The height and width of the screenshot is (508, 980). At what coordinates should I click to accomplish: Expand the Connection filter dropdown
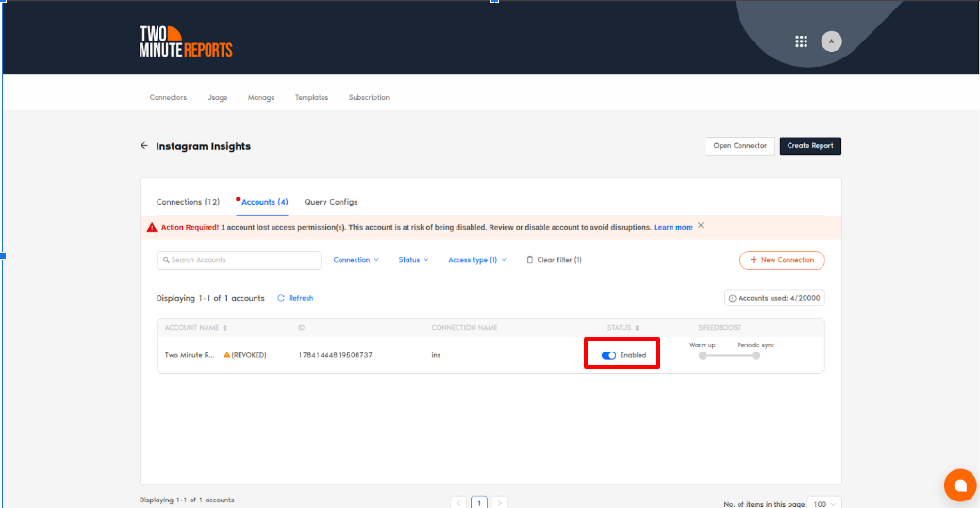pyautogui.click(x=356, y=260)
